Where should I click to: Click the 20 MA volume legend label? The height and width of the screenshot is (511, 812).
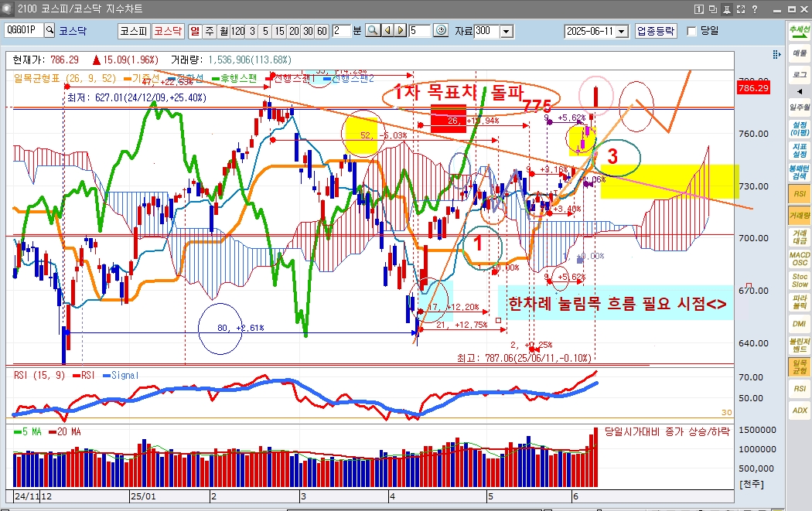point(65,432)
